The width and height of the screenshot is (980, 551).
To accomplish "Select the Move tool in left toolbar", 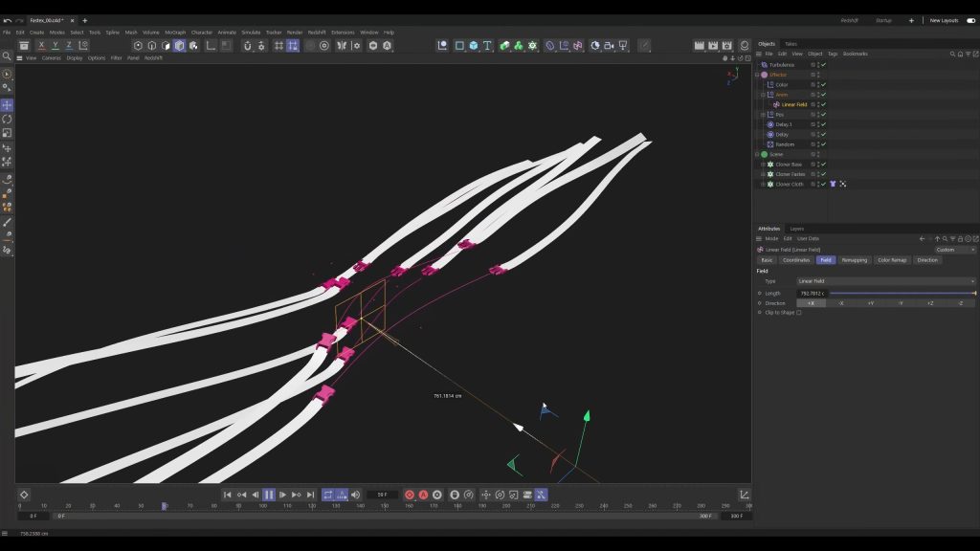I will [x=7, y=105].
